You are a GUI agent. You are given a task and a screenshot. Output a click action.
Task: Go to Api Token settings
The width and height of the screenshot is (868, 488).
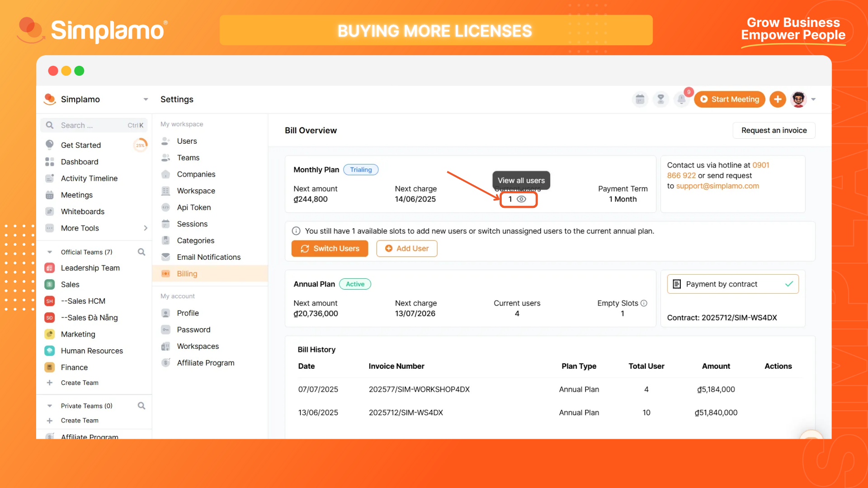tap(193, 207)
